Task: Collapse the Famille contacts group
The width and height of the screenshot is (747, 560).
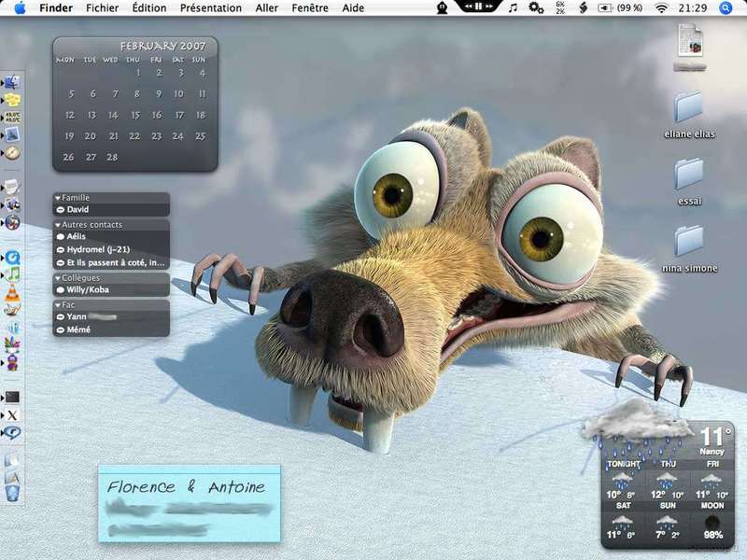Action: tap(58, 198)
